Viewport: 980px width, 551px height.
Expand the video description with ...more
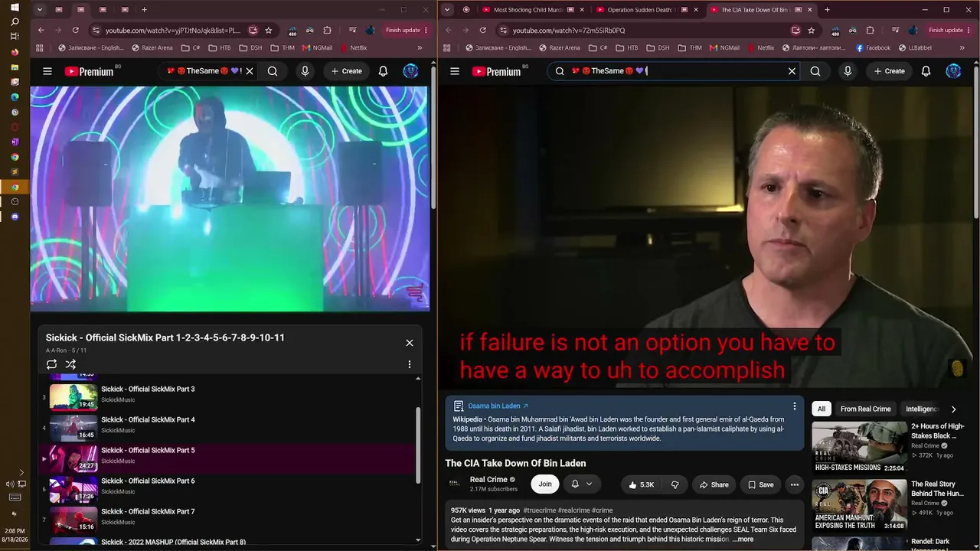pyautogui.click(x=743, y=540)
